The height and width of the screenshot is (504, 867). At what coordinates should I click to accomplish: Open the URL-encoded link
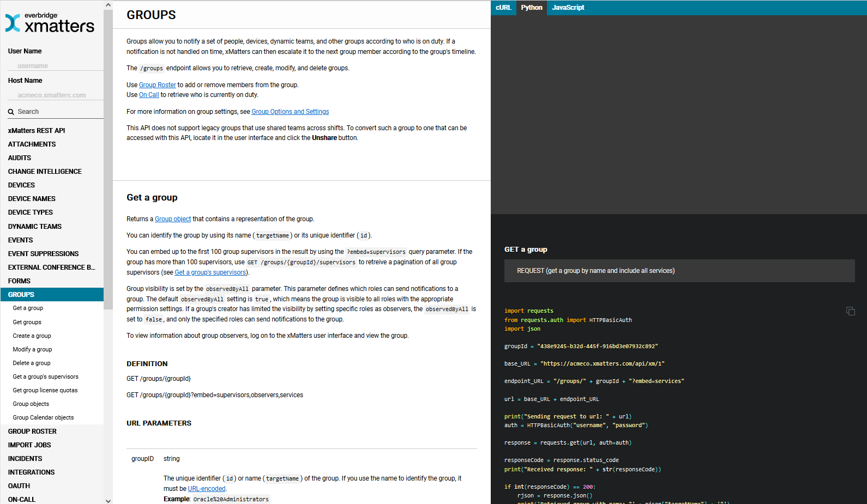tap(207, 489)
